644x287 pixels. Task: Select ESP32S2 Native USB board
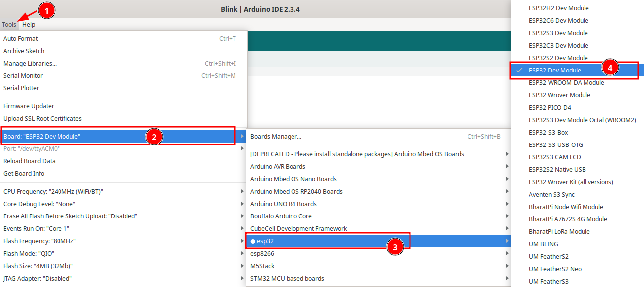point(578,169)
